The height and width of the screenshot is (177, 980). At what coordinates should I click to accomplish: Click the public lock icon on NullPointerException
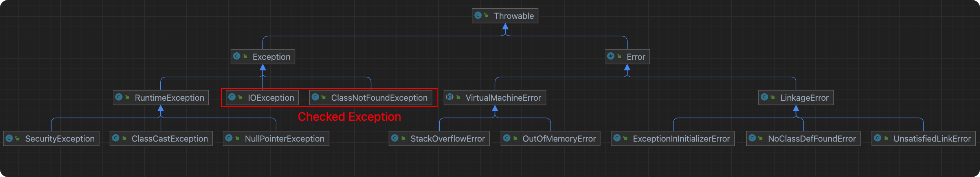click(x=237, y=138)
